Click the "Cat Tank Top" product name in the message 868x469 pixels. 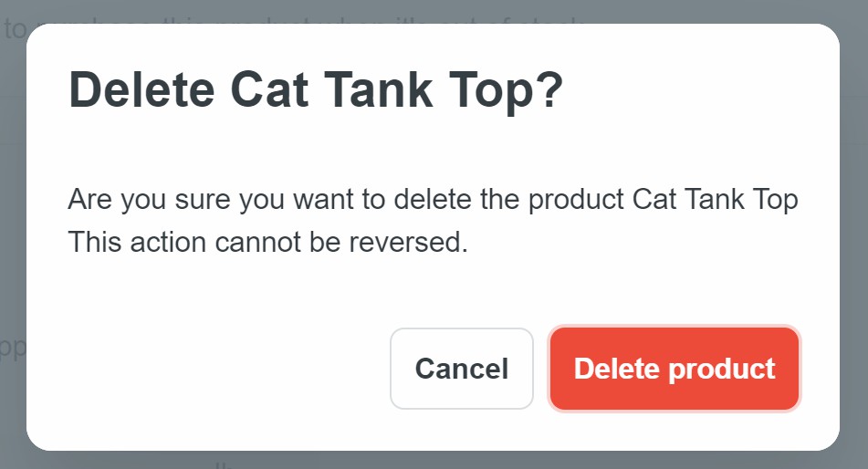click(715, 200)
